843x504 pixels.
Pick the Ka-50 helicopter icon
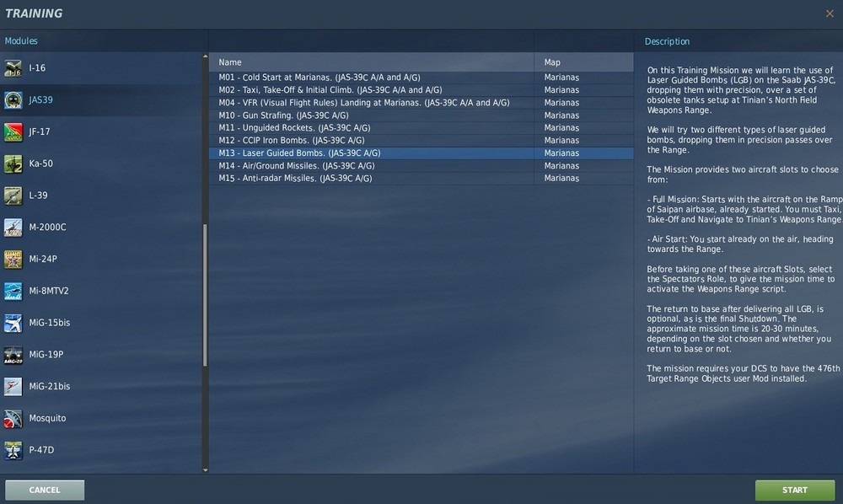pos(13,164)
